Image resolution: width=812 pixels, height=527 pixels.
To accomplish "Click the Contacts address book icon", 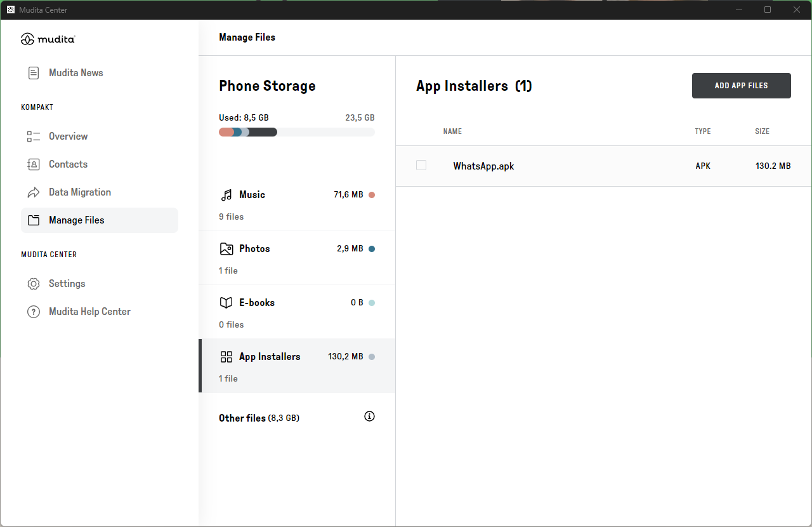I will pyautogui.click(x=34, y=164).
